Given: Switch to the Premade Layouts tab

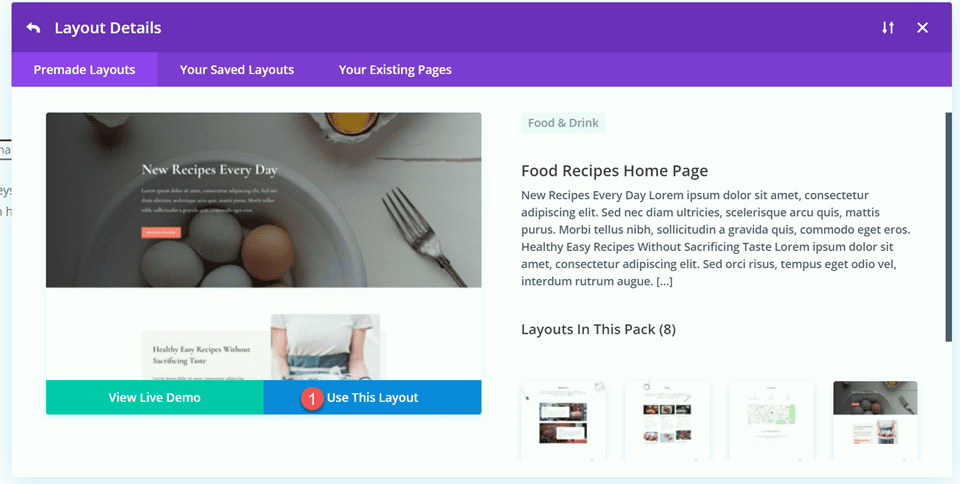Looking at the screenshot, I should (84, 70).
